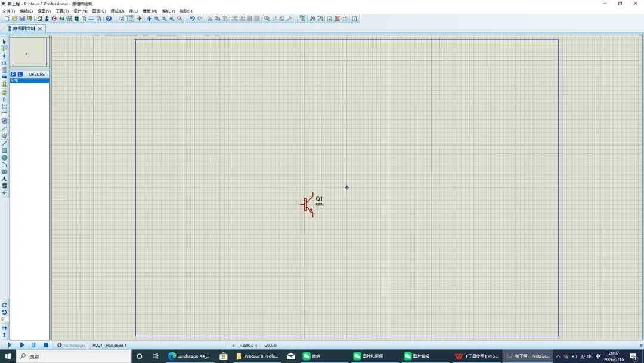
Task: Open the Graph mode tool
Action: pos(5,107)
